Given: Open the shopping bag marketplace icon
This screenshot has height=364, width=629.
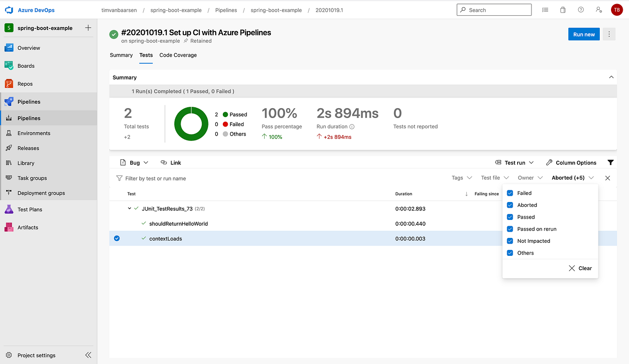Looking at the screenshot, I should click(563, 10).
